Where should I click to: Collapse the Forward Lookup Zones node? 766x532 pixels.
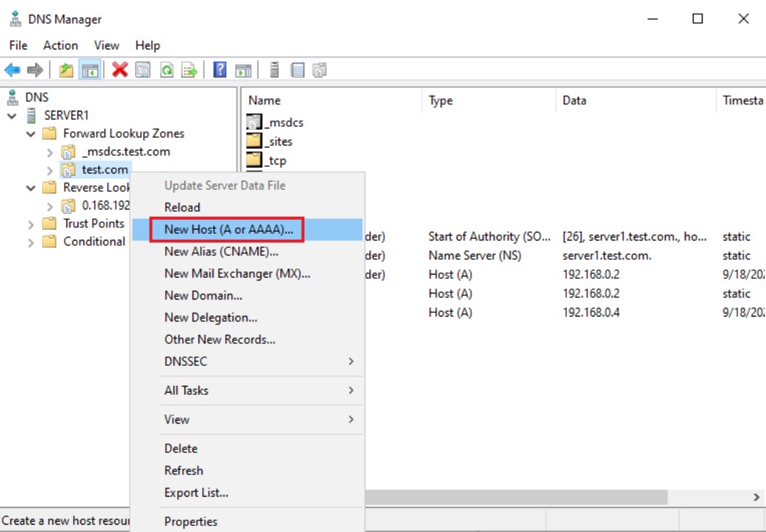click(31, 134)
